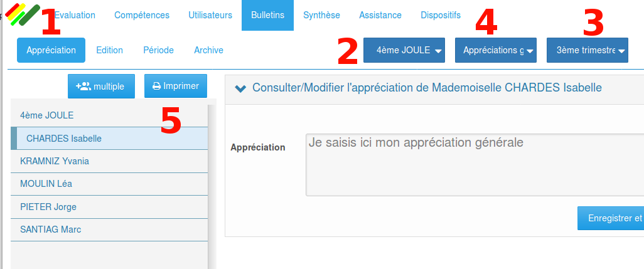Select the Edition sub-tab

pos(110,50)
